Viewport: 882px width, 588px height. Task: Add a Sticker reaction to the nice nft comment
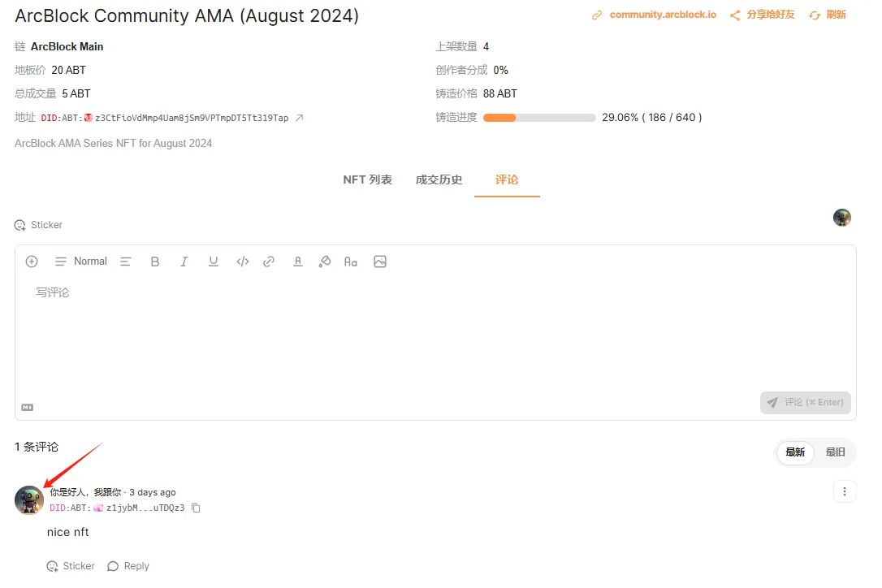click(x=71, y=566)
